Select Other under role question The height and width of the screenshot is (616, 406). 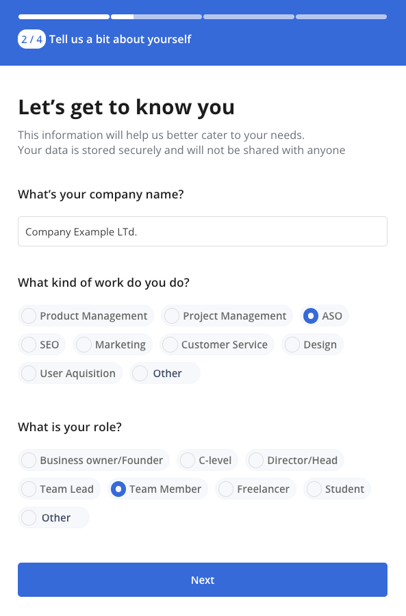53,518
